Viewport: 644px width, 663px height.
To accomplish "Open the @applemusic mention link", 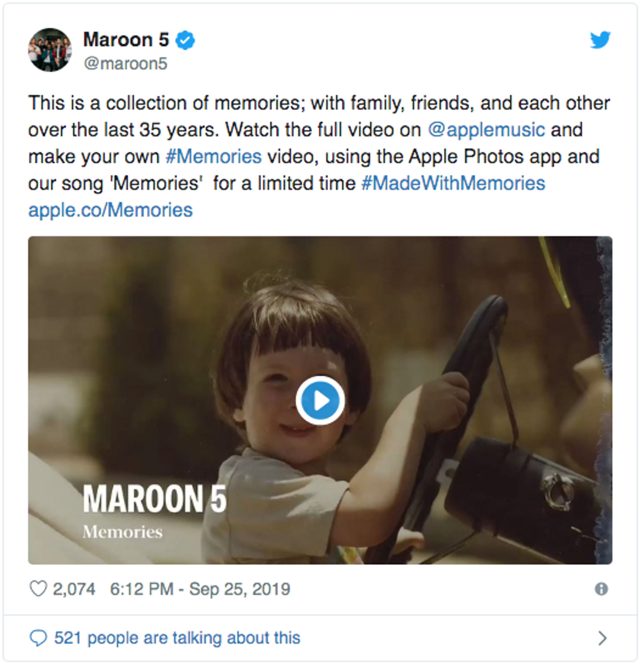I will [x=486, y=130].
